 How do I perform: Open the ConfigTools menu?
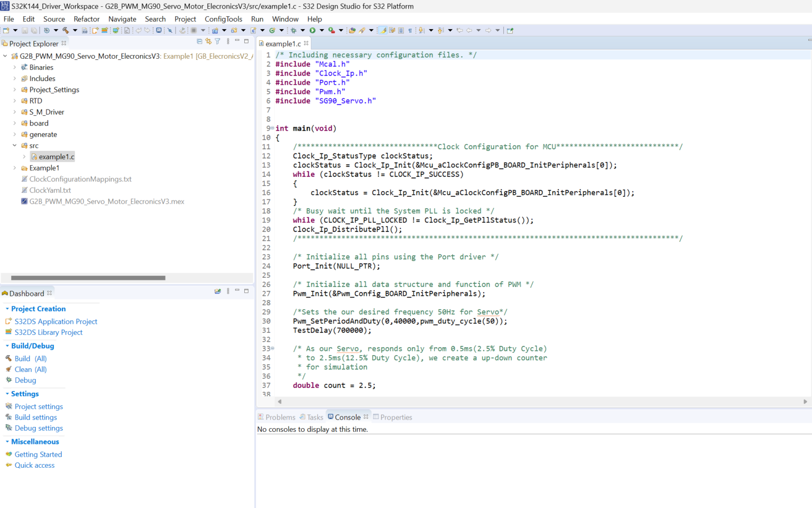point(223,19)
